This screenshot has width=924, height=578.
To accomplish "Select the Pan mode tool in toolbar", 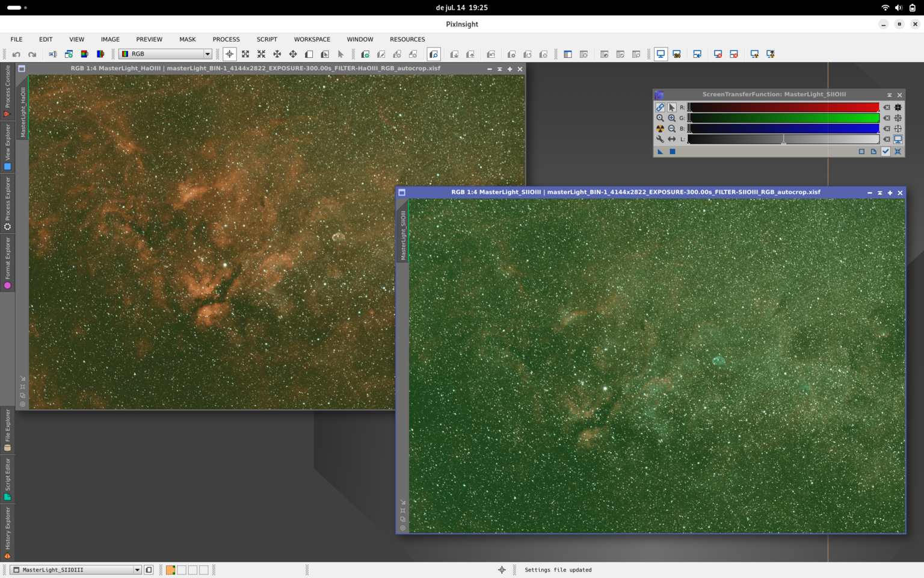I will [293, 54].
